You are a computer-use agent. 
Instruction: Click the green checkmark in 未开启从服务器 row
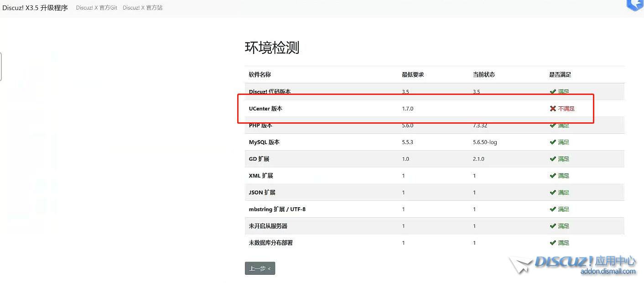[553, 226]
